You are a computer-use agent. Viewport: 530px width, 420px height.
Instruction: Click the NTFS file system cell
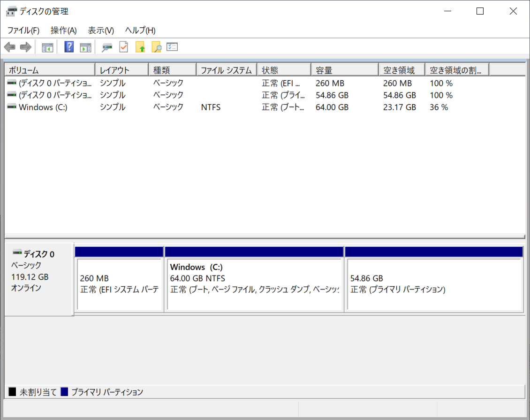coord(211,107)
